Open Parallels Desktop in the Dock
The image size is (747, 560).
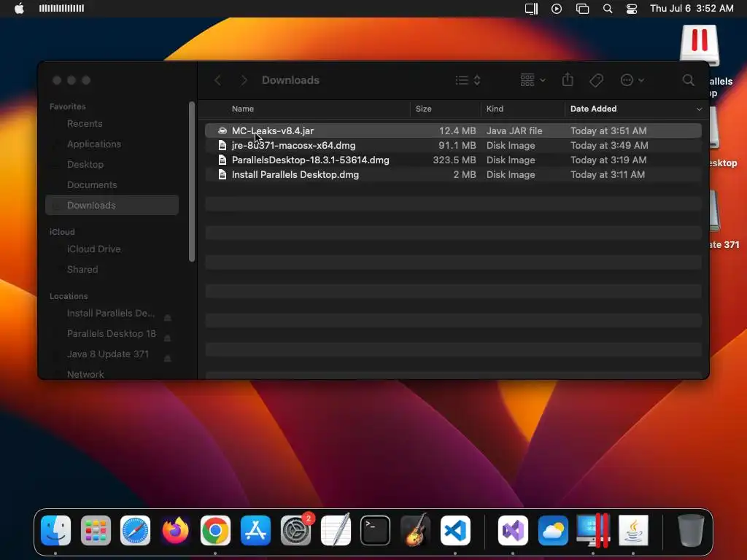[593, 530]
